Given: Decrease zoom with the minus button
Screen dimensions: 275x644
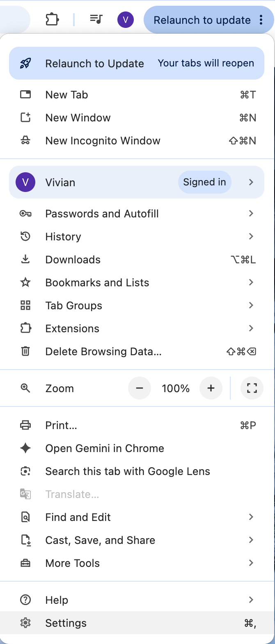Looking at the screenshot, I should 140,388.
